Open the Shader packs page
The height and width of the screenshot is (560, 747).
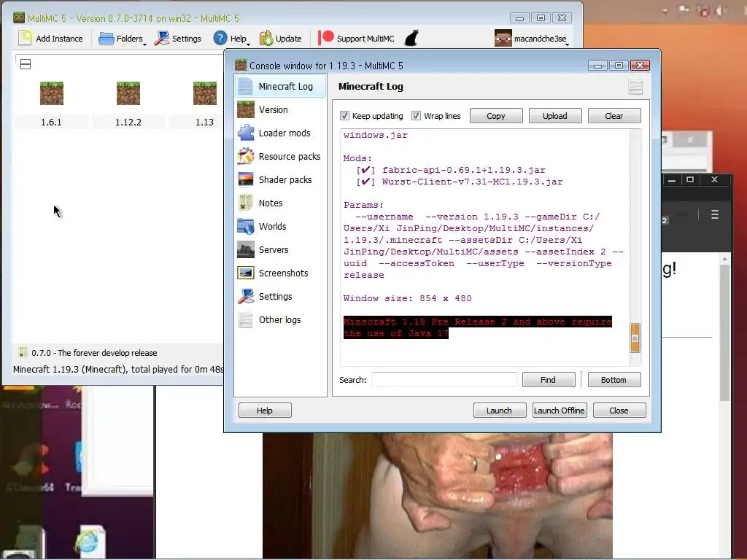coord(280,179)
